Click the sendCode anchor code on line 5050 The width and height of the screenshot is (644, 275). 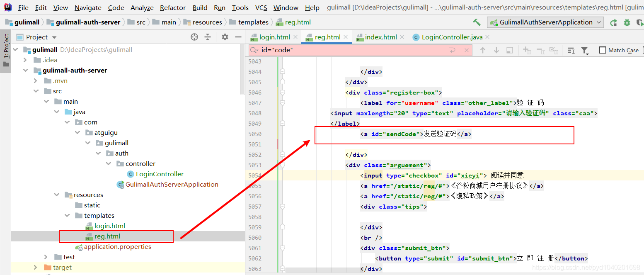416,134
